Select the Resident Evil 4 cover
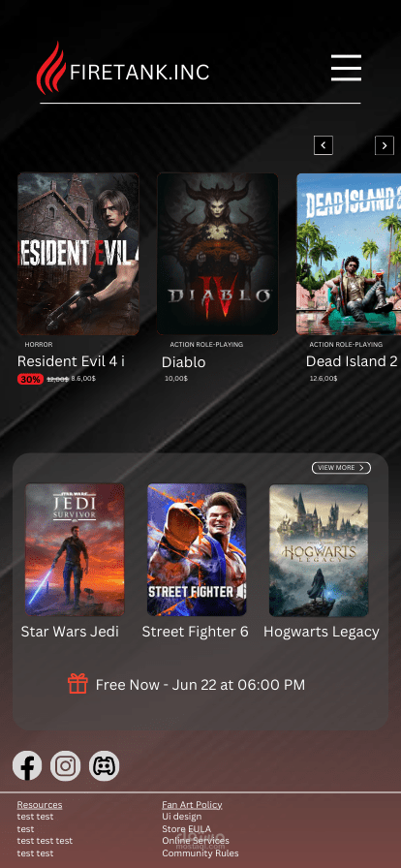This screenshot has width=401, height=868. [78, 254]
